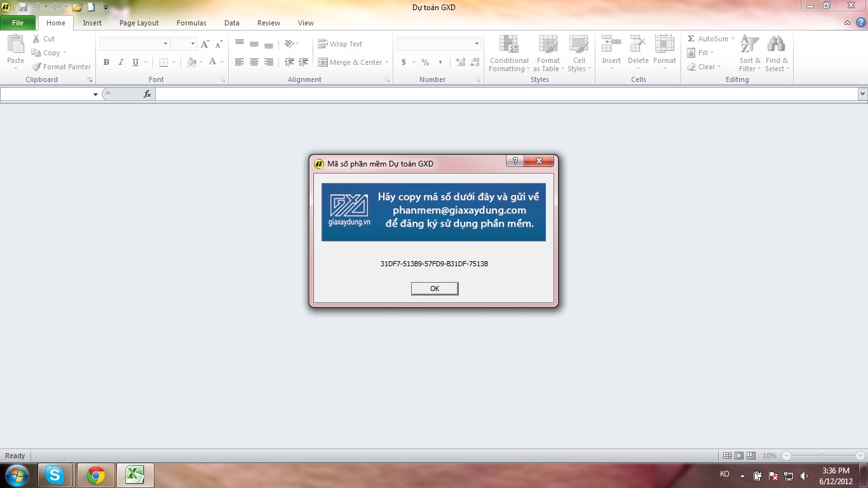Click the AutoSum sigma icon
Image resolution: width=868 pixels, height=488 pixels.
click(x=691, y=39)
